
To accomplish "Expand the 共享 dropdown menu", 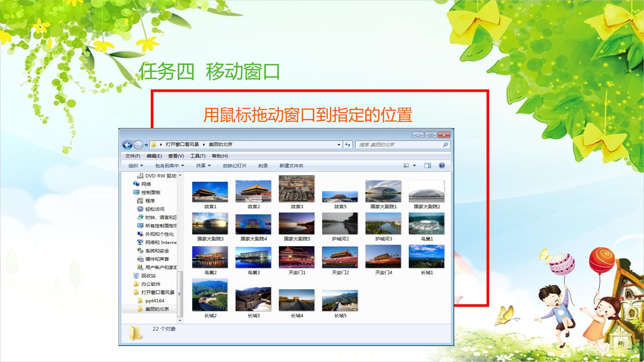I will pos(203,166).
